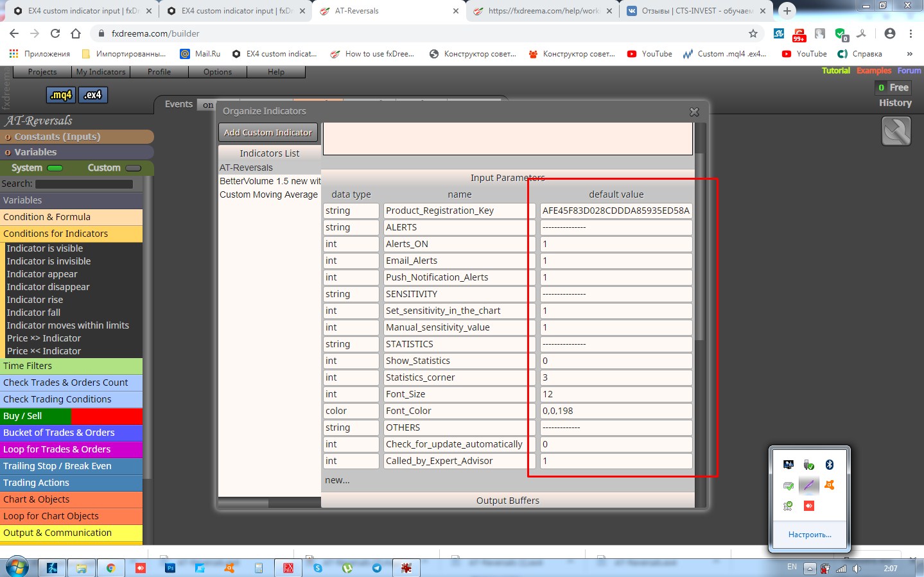Open the browser home page
This screenshot has width=924, height=577.
(x=76, y=33)
